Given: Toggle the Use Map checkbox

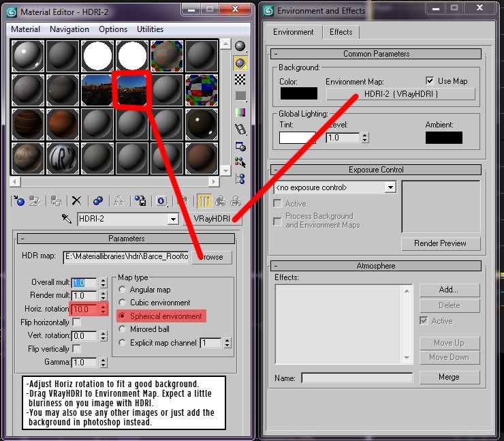Looking at the screenshot, I should point(430,80).
